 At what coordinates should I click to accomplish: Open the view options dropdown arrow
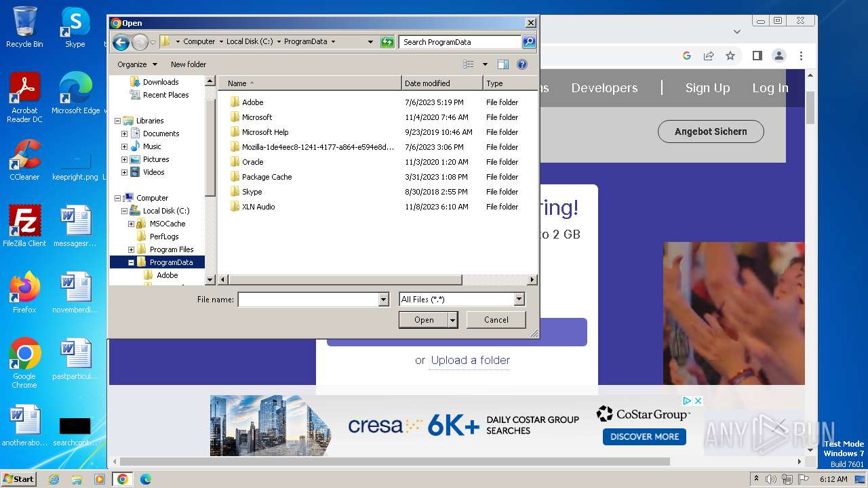[x=485, y=64]
